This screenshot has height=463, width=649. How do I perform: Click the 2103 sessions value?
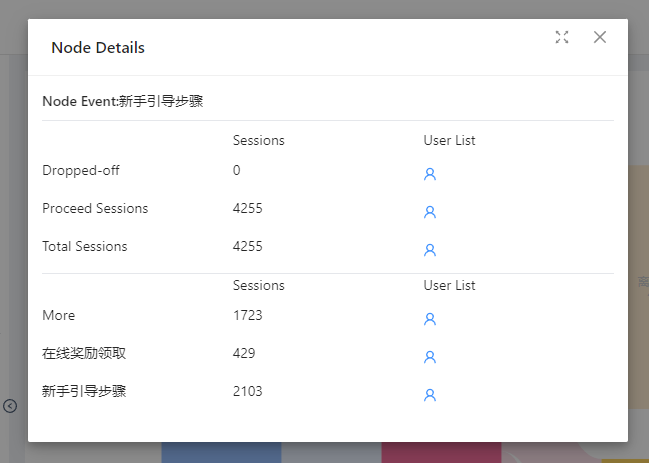pos(248,391)
